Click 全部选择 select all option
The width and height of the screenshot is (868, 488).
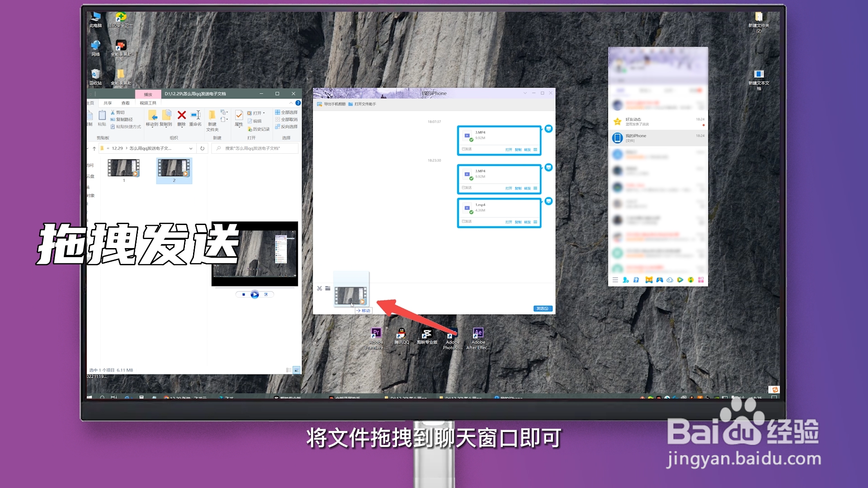287,113
